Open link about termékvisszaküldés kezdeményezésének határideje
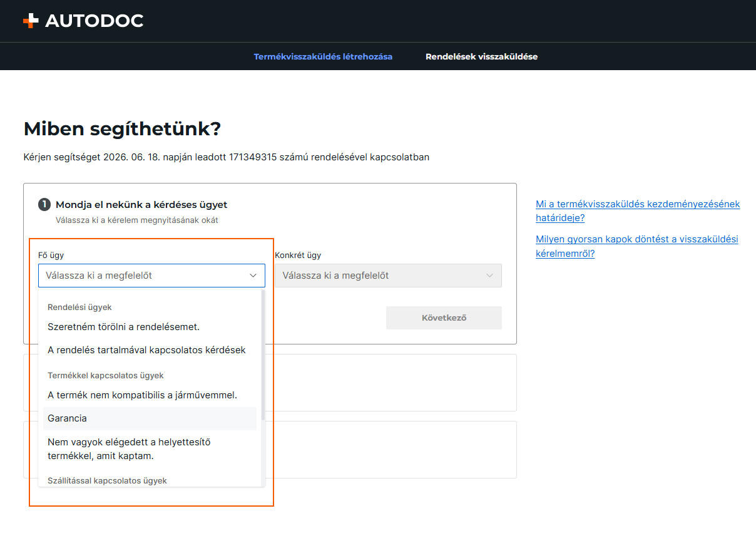Viewport: 756px width, 543px height. pos(638,211)
